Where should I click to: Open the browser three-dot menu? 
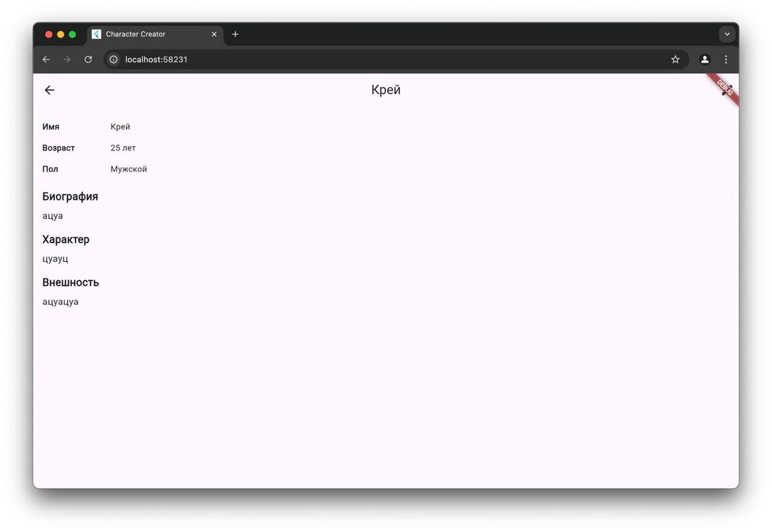point(726,59)
